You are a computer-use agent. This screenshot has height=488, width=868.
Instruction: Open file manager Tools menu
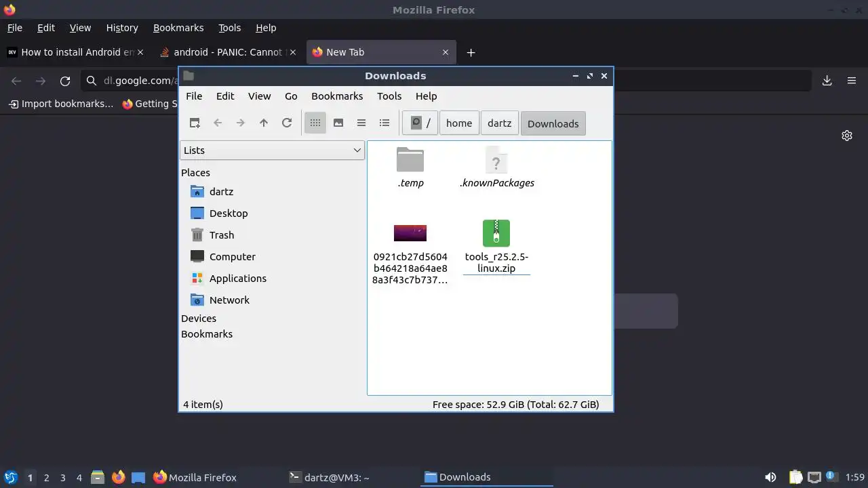389,96
